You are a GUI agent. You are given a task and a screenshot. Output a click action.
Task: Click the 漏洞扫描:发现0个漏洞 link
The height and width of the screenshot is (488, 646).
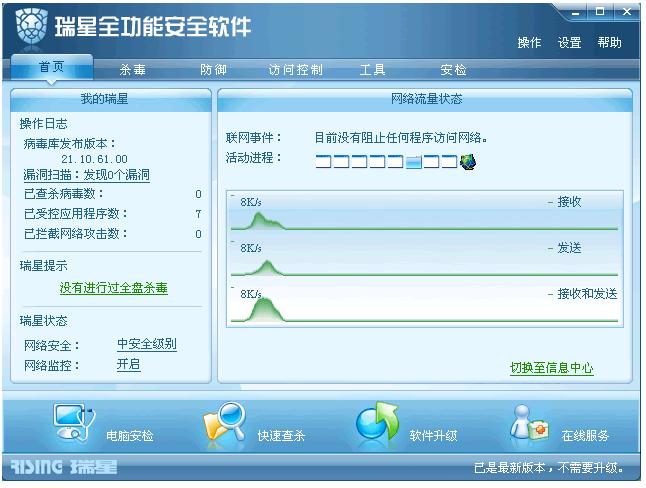[x=87, y=175]
